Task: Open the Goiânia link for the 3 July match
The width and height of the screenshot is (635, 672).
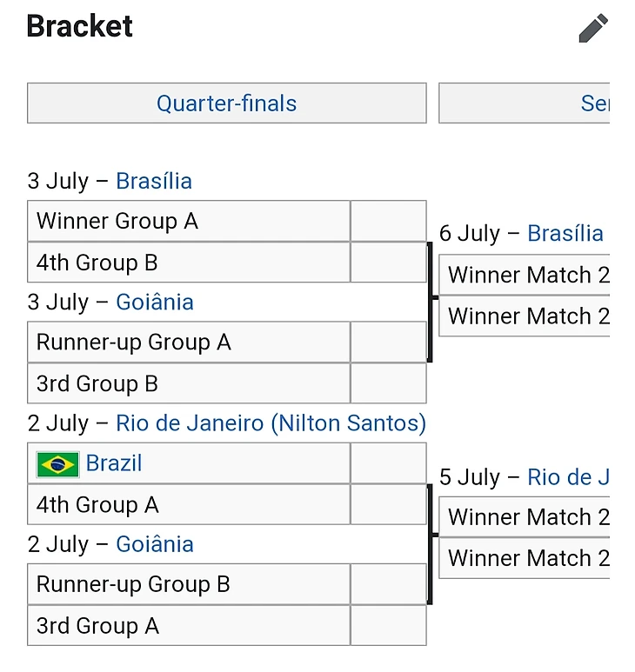Action: (x=155, y=302)
